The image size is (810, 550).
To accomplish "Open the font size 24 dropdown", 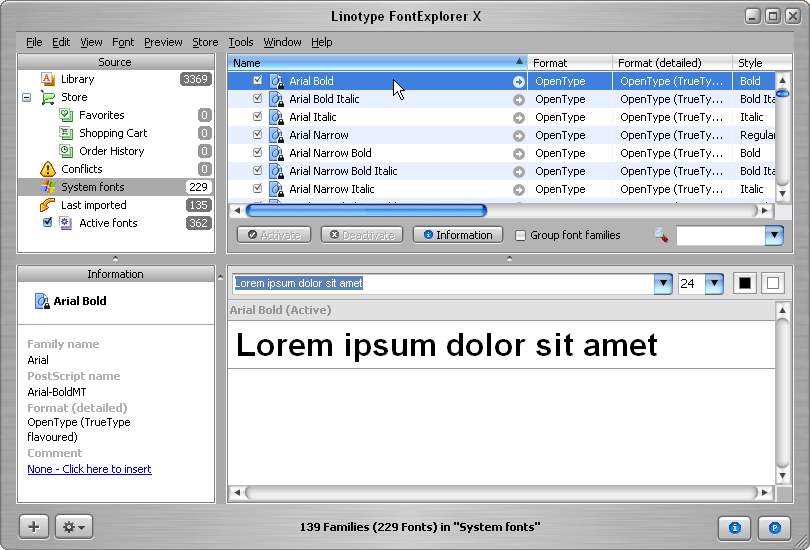I will pyautogui.click(x=714, y=284).
